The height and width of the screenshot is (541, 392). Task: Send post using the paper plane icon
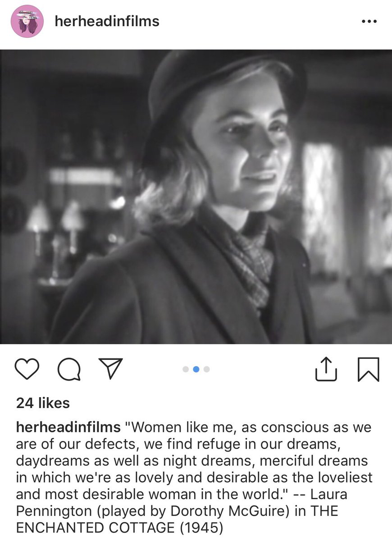pos(110,368)
